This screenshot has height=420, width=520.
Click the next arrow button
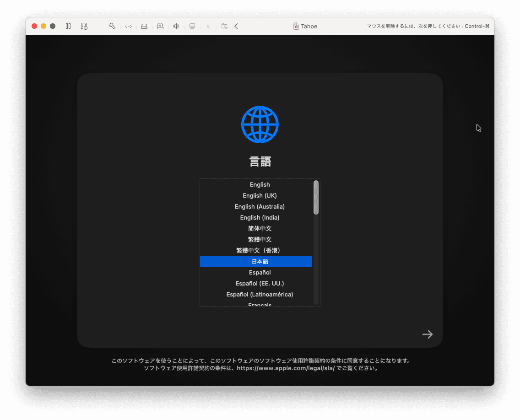(428, 334)
